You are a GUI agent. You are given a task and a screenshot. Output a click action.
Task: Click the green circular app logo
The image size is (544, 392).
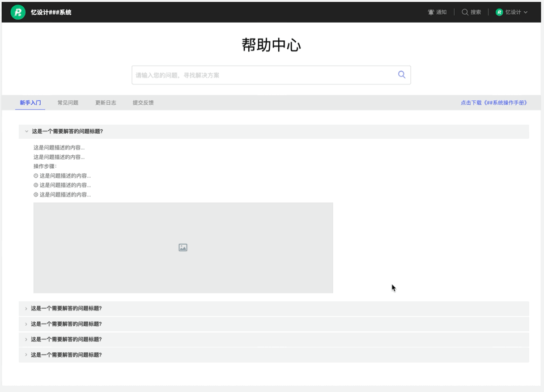pyautogui.click(x=16, y=11)
